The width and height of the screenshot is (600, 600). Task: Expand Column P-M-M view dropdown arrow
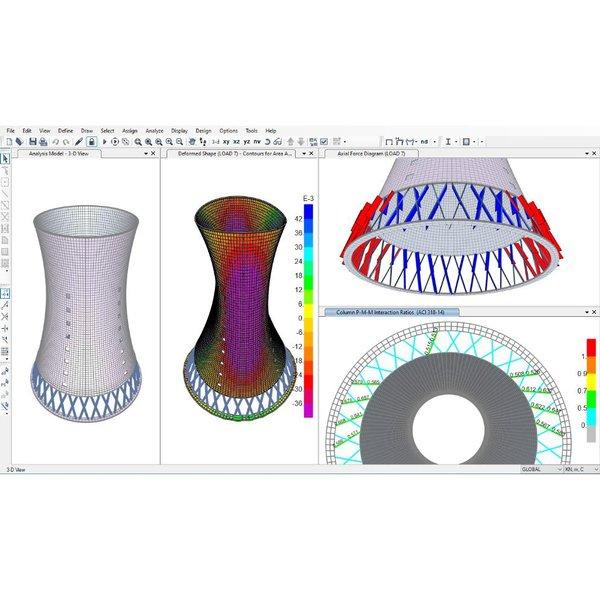tap(587, 312)
